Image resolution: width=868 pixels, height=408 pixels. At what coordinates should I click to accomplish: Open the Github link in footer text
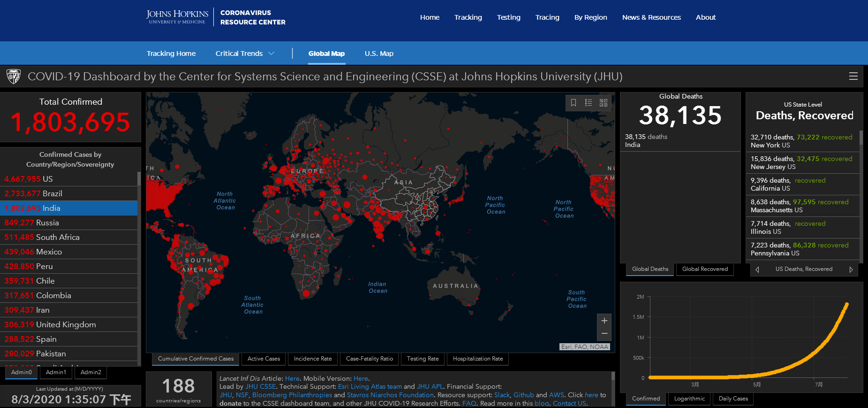click(523, 395)
